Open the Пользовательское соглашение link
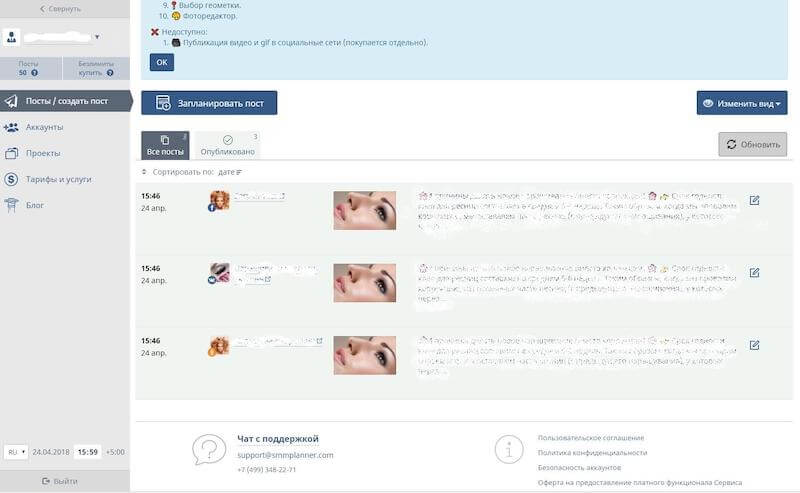Viewport: 800px width, 493px height. 591,438
